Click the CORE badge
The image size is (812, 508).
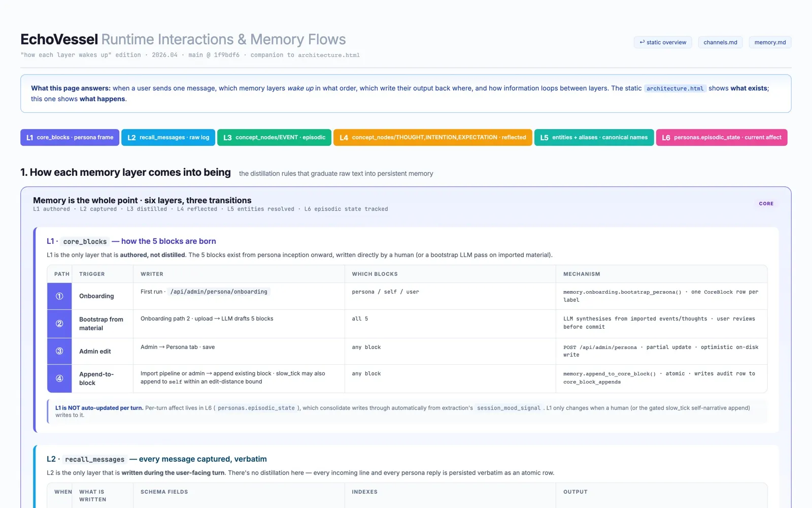point(766,204)
